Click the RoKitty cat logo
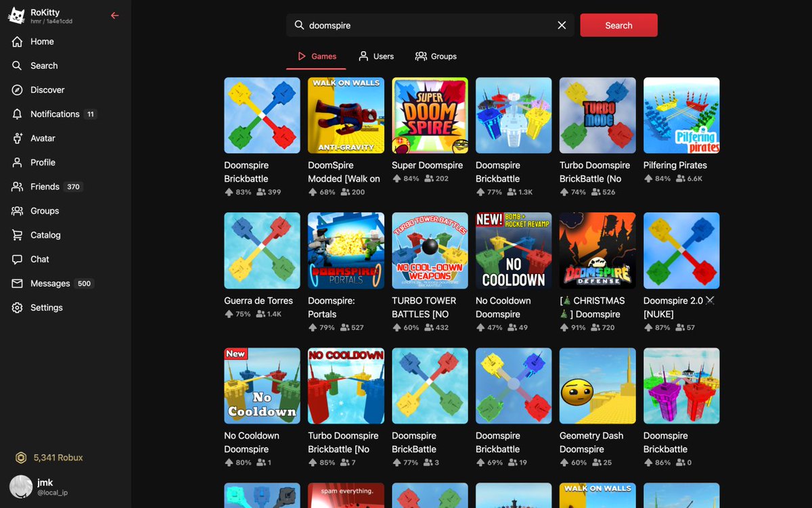Viewport: 812px width, 508px height. (17, 16)
